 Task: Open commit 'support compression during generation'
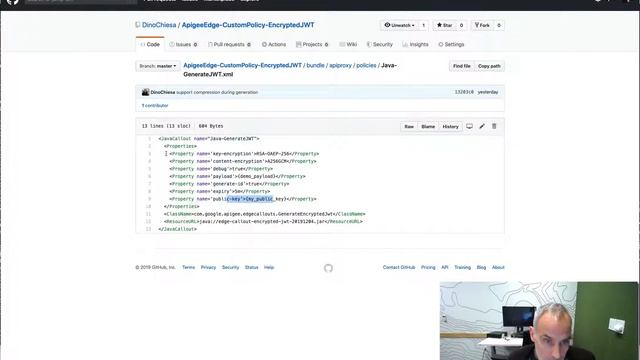click(217, 92)
